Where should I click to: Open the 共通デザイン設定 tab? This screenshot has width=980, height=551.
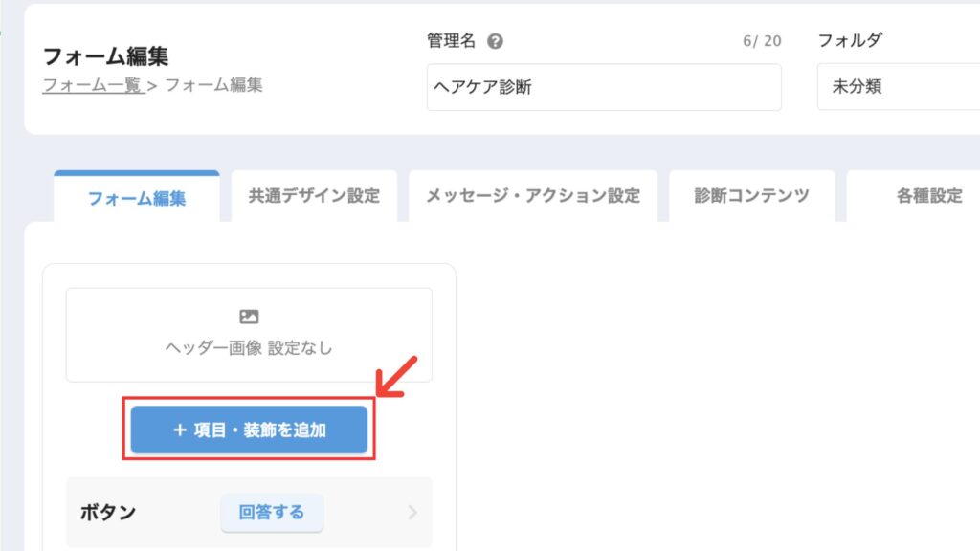314,195
